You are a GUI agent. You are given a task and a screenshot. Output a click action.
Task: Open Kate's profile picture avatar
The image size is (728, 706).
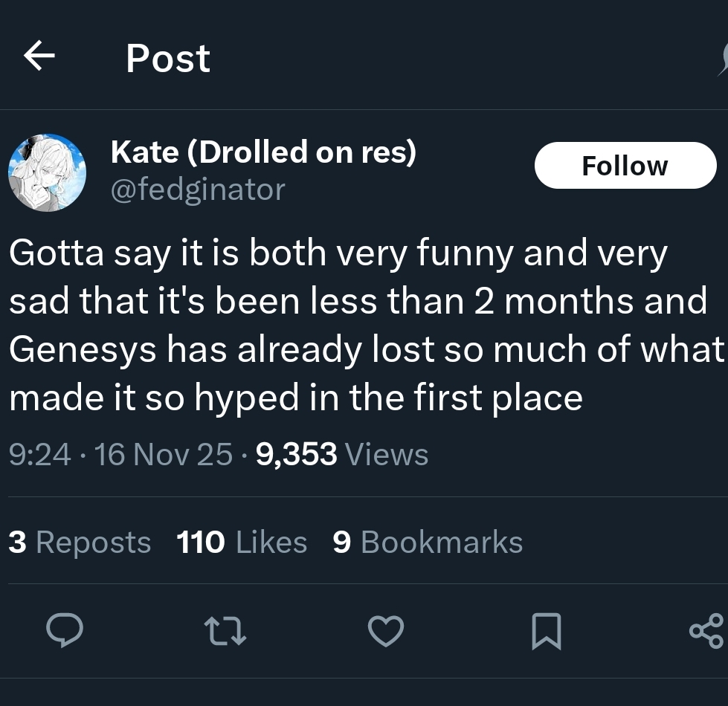pos(48,172)
